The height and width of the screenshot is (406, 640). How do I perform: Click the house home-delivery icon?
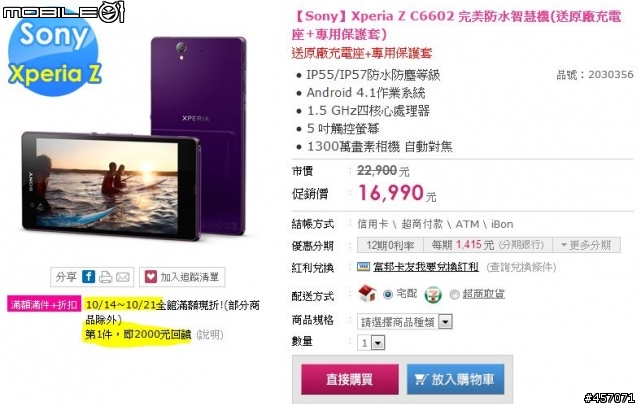coord(367,293)
